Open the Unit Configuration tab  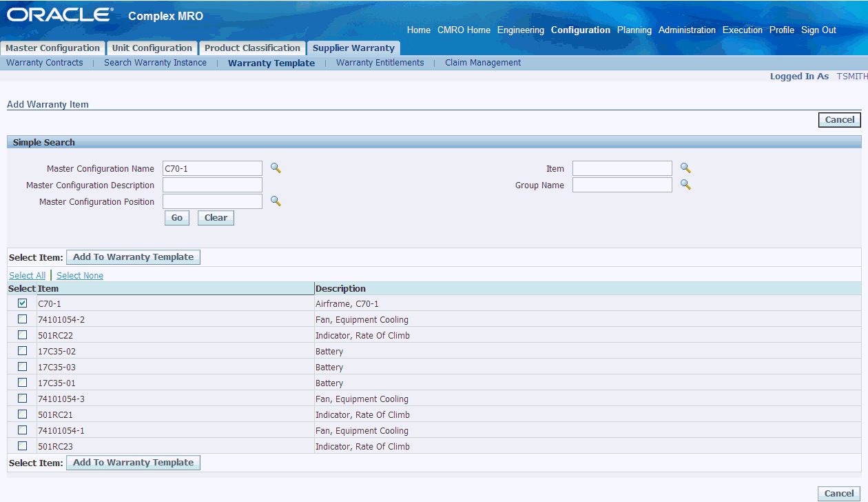152,48
